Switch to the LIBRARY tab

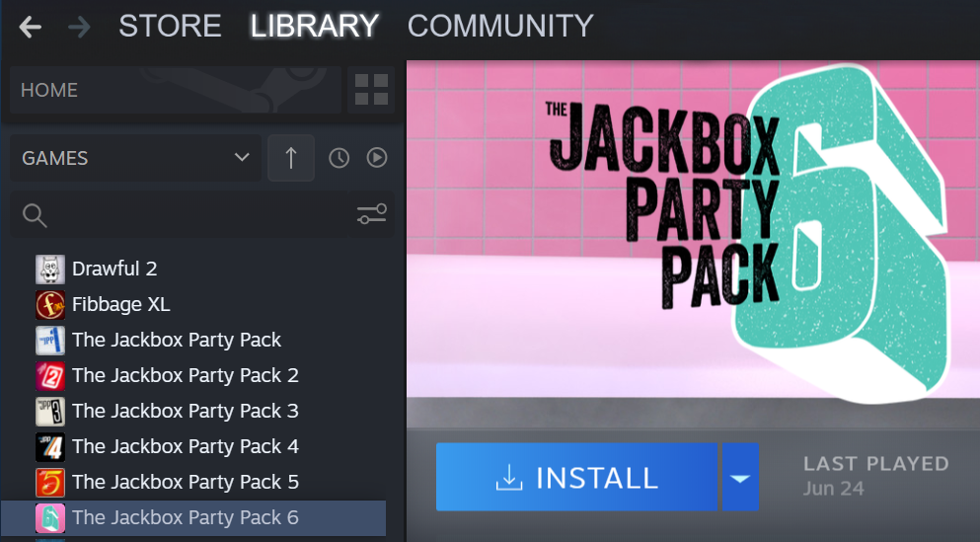[x=315, y=26]
